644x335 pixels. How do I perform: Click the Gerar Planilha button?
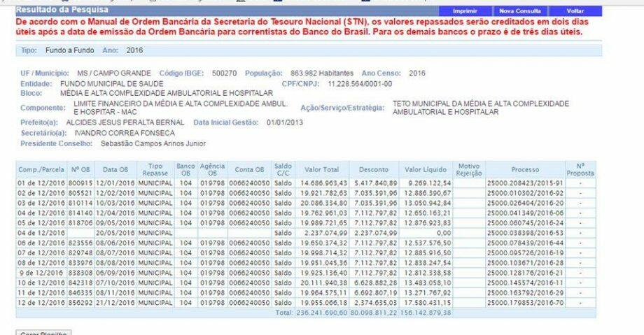click(x=43, y=332)
